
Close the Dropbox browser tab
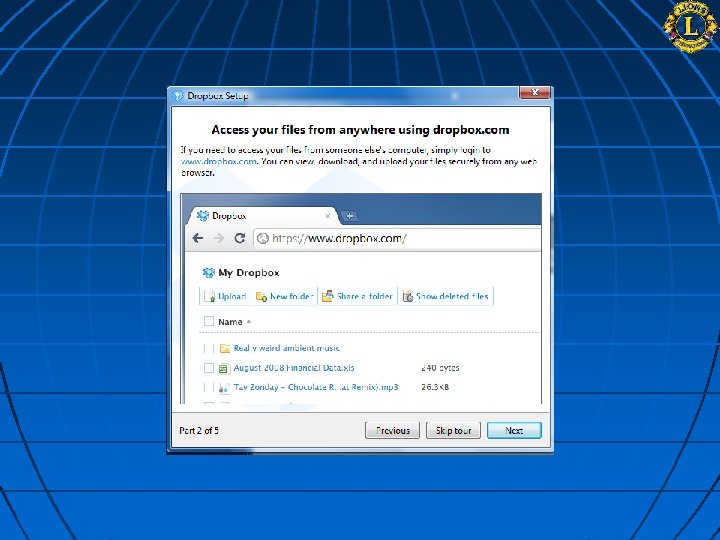(x=327, y=216)
